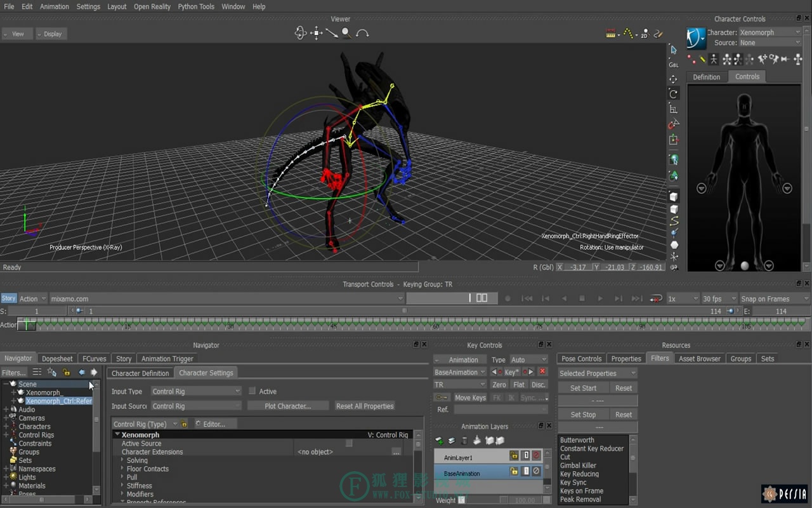The image size is (812, 508).
Task: Click the stop transport button
Action: pyautogui.click(x=582, y=298)
